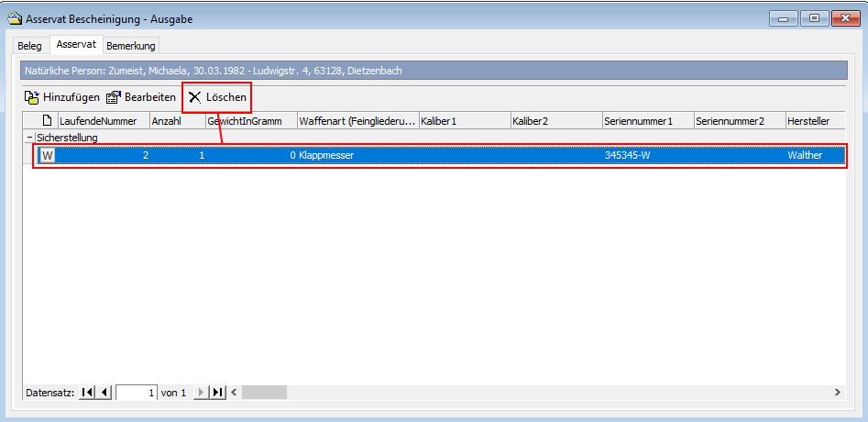Click the horizontal scrollbar thumb
Screen dimensions: 868x422
[x=264, y=393]
